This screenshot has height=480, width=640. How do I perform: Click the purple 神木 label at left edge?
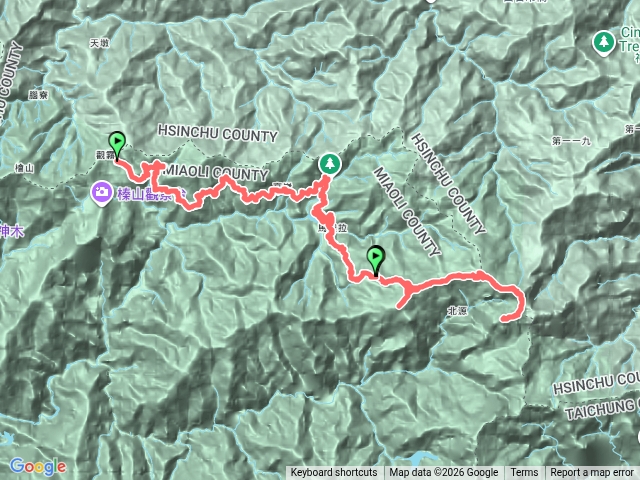[11, 231]
